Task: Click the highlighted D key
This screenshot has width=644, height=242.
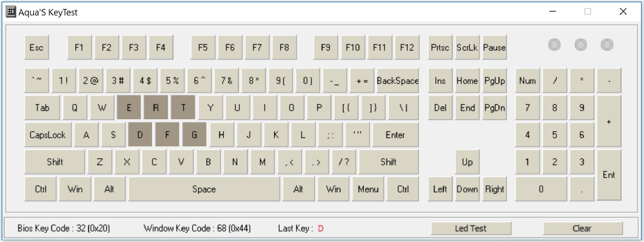Action: pos(140,135)
